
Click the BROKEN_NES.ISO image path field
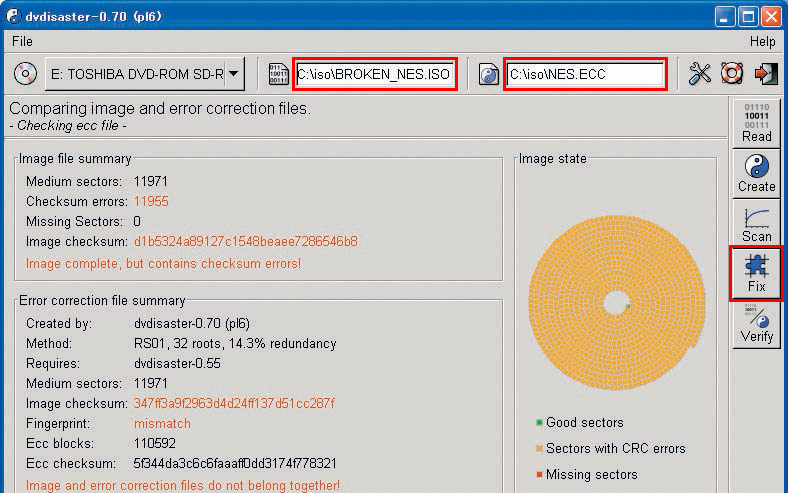tap(375, 74)
